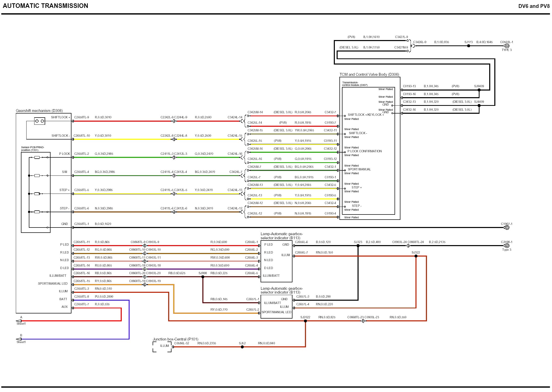Viewport: 552px width, 392px height.
Task: Click wire label B,1.0H,1750
Action: (x=372, y=47)
